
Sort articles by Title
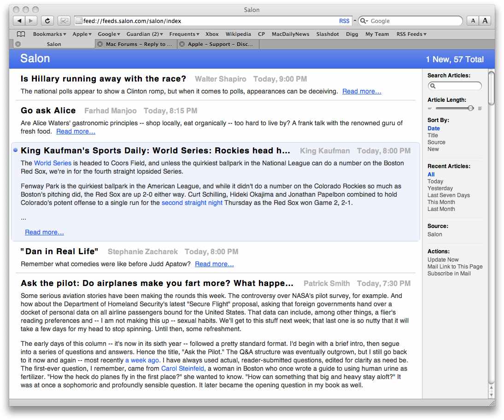coord(433,135)
